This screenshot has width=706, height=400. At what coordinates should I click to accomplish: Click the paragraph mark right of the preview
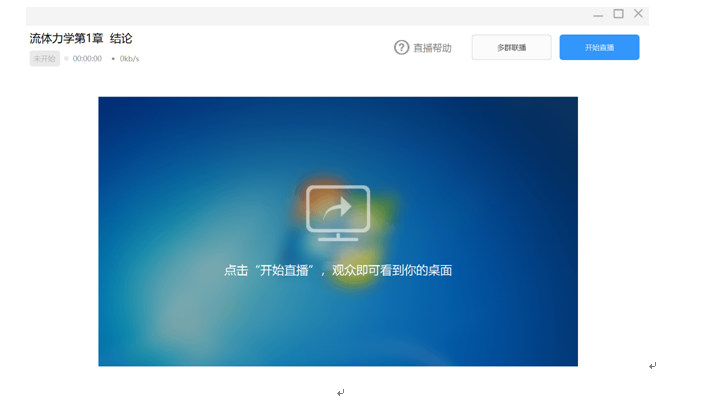point(652,366)
